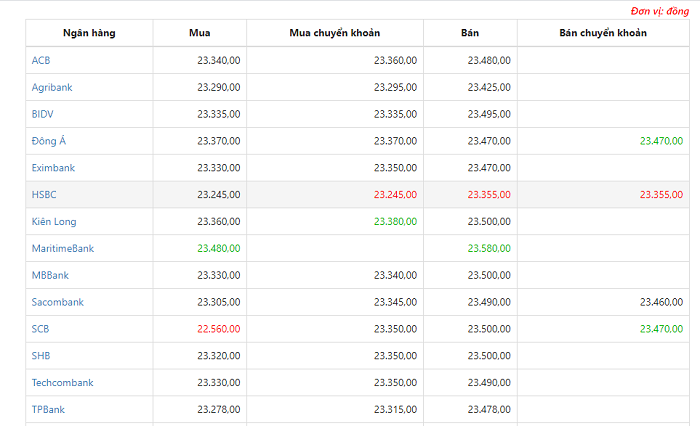Click the Mua column header
The image size is (700, 426).
pos(200,33)
